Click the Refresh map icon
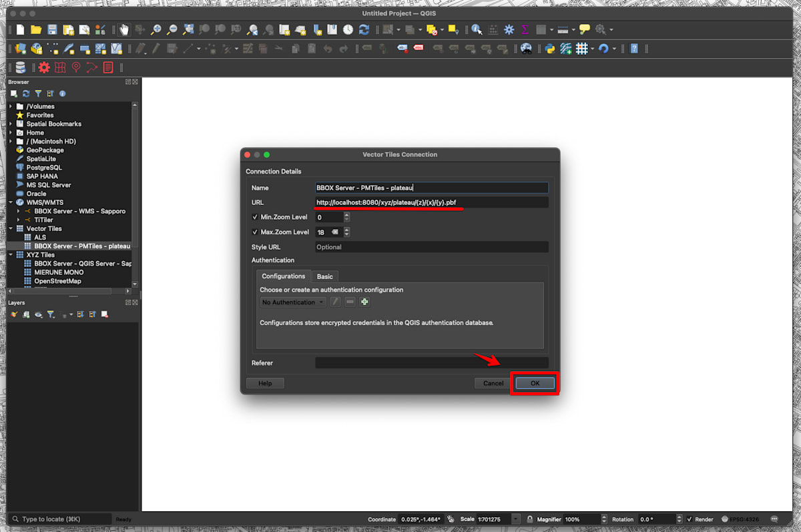Screen dimensions: 801x532 [x=364, y=30]
